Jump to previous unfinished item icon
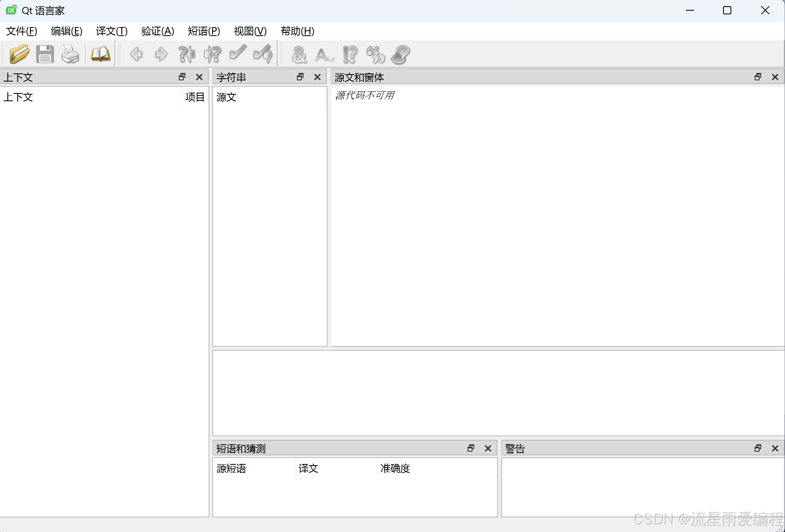This screenshot has height=532, width=785. coord(187,54)
